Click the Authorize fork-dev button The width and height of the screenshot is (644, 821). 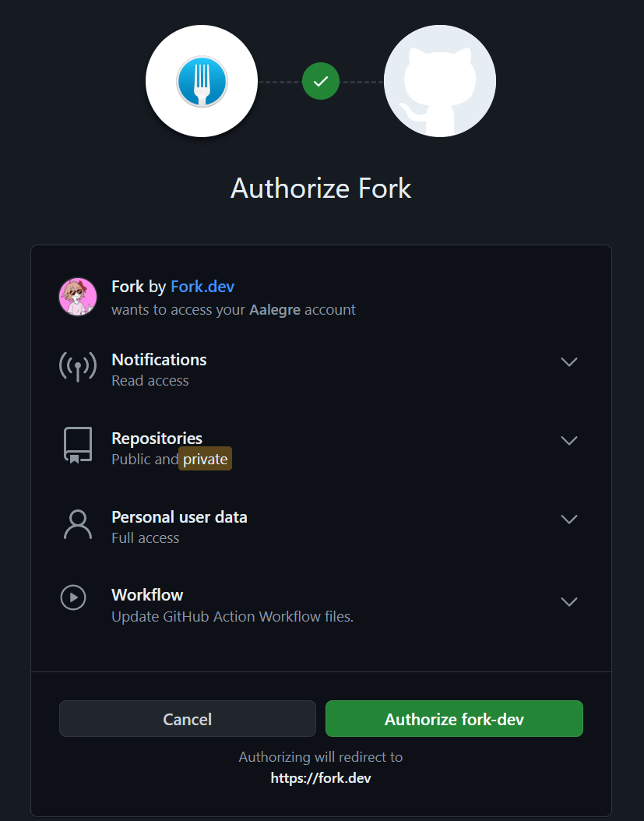(x=453, y=718)
